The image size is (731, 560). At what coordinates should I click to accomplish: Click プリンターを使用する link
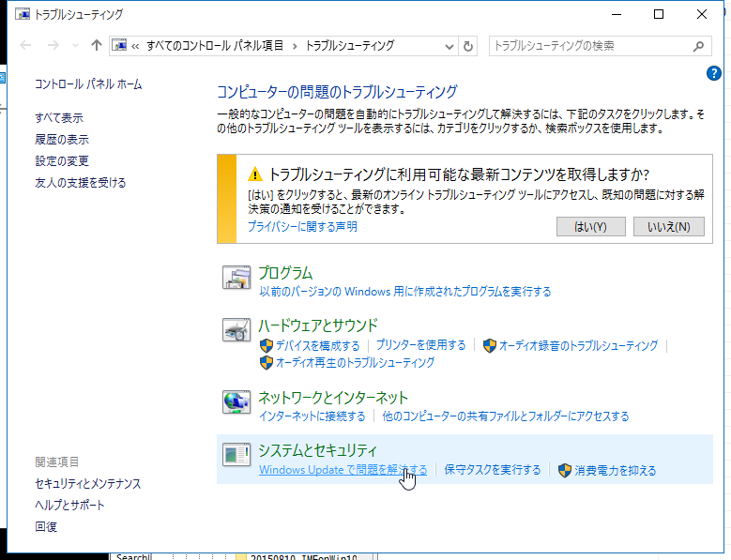coord(420,345)
